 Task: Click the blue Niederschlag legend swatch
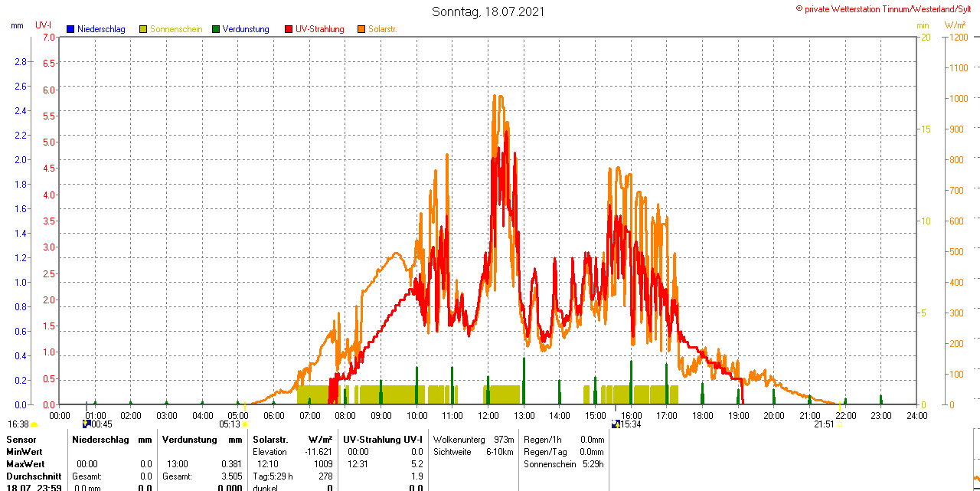(x=70, y=29)
